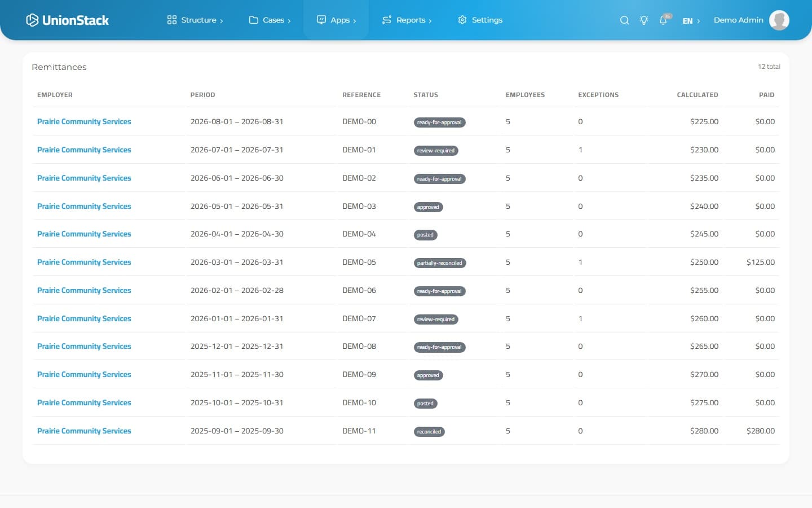The image size is (812, 508).
Task: Click the PAID column header
Action: pos(766,95)
